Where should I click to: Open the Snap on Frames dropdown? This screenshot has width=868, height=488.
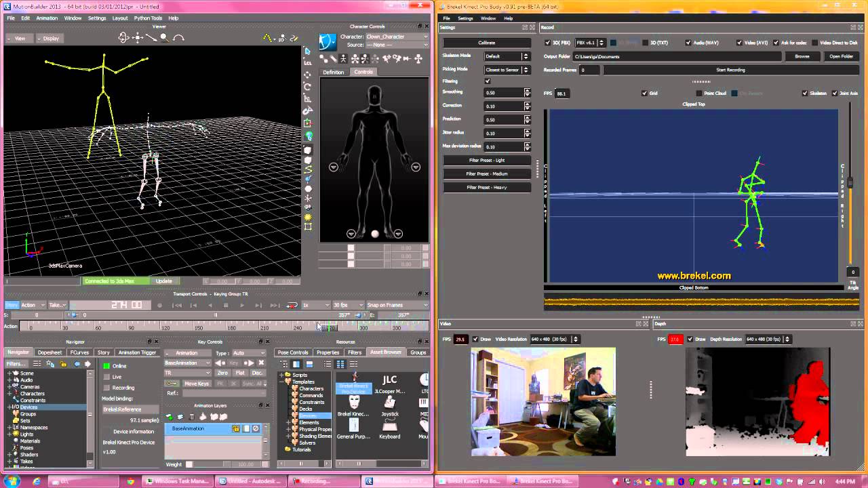397,305
